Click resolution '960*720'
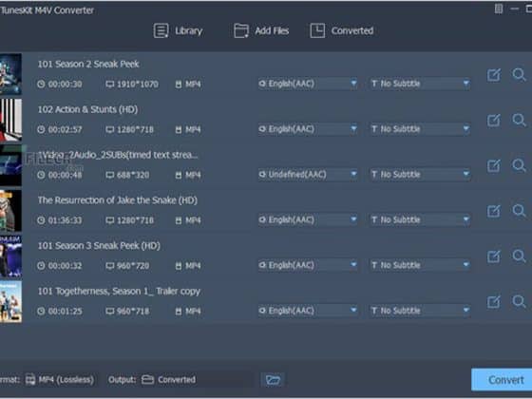Viewport: 532px width, 399px height. tap(133, 266)
